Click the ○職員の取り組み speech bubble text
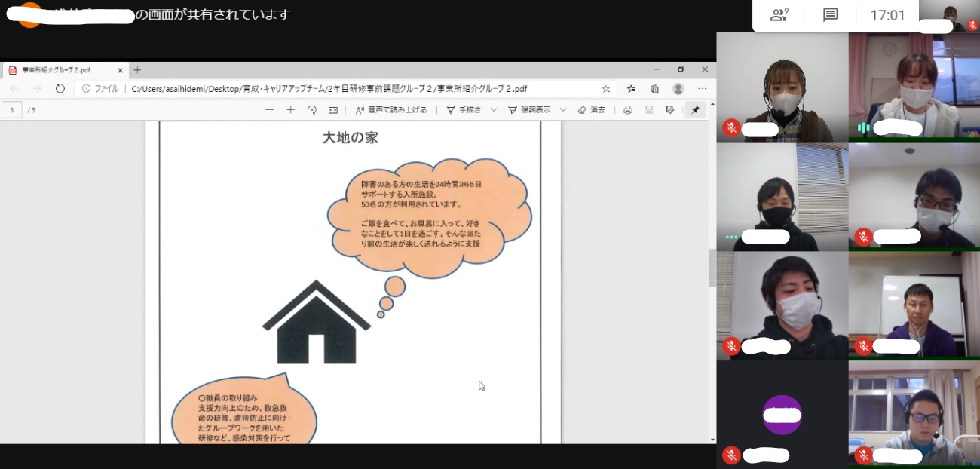This screenshot has width=980, height=469. coord(244,417)
